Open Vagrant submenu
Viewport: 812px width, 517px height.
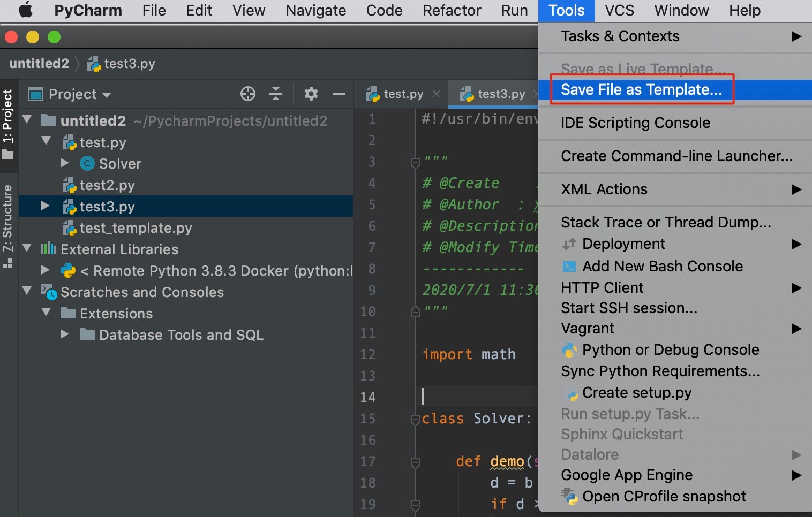[x=675, y=329]
